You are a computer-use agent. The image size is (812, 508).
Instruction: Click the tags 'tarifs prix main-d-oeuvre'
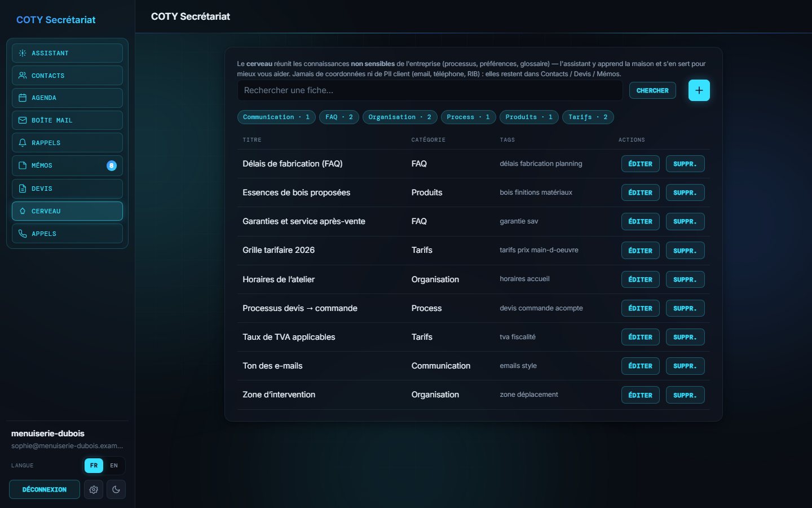[539, 250]
